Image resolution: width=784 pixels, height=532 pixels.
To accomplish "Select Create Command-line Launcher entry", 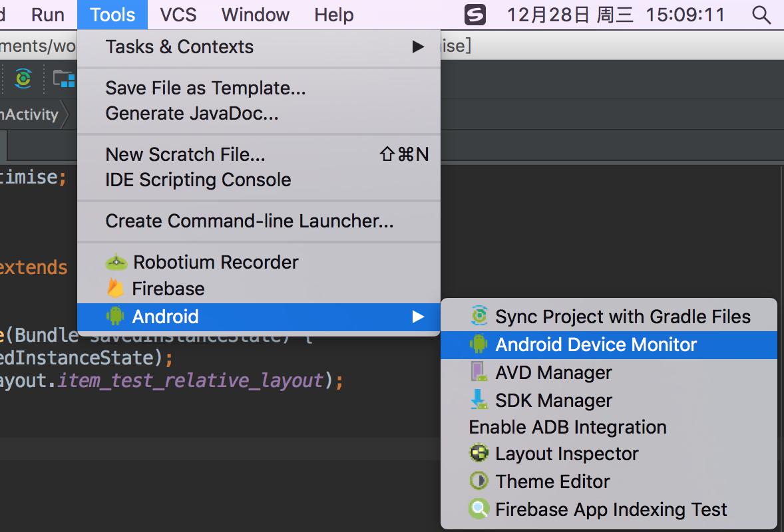I will tap(249, 221).
